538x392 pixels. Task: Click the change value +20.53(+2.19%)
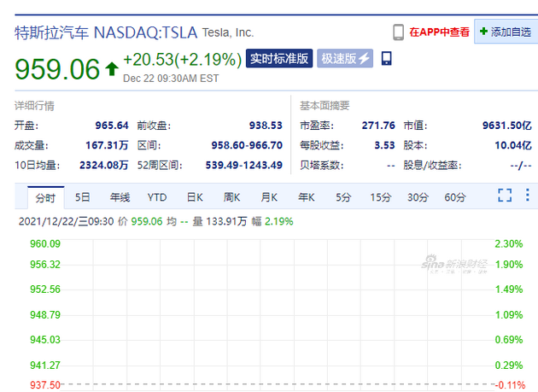183,60
